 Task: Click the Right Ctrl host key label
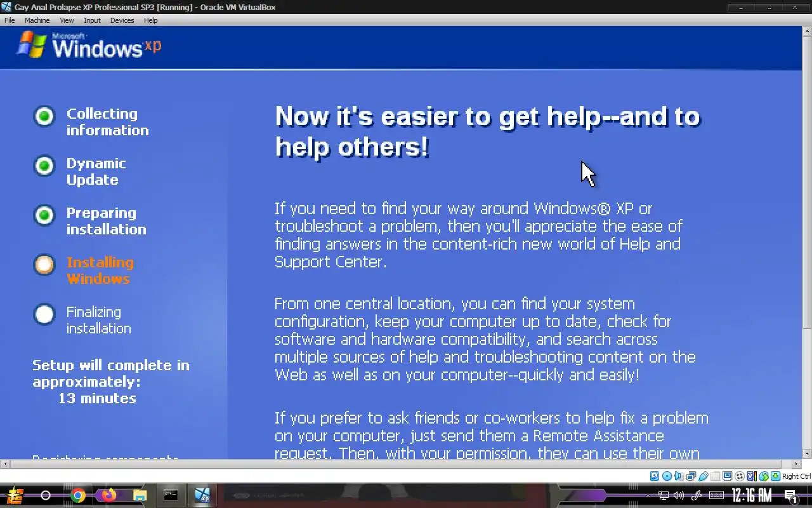(x=797, y=476)
